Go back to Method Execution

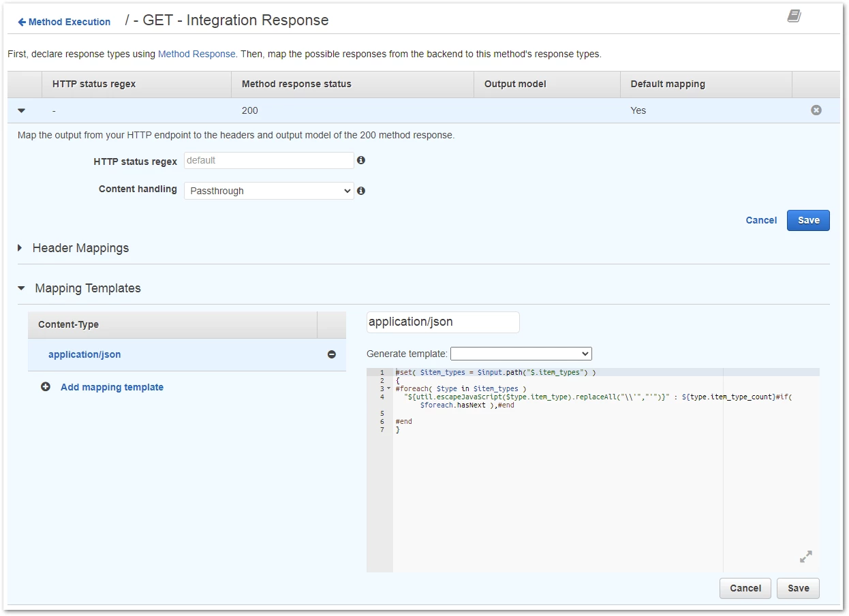[x=64, y=22]
